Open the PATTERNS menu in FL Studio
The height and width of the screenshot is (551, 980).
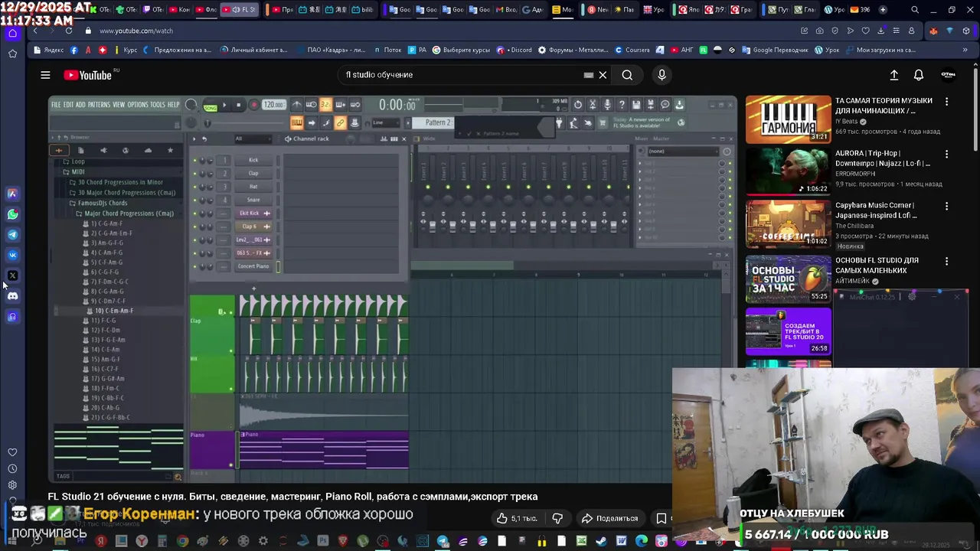point(99,105)
